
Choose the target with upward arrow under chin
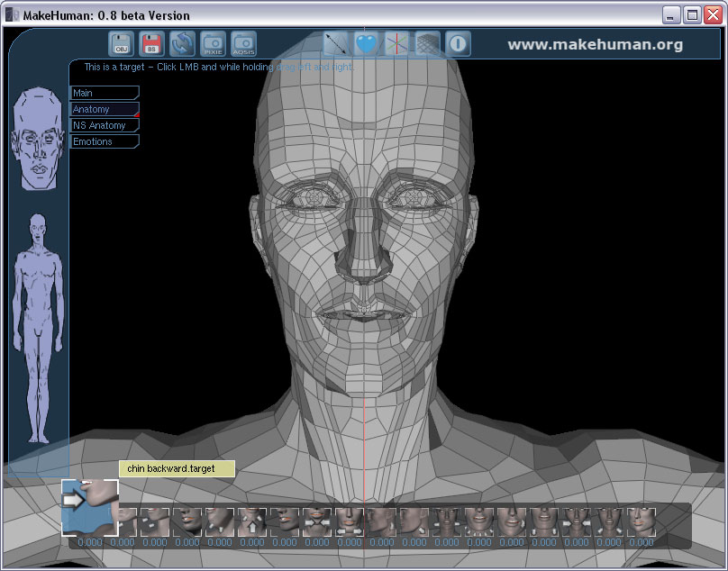(x=252, y=521)
